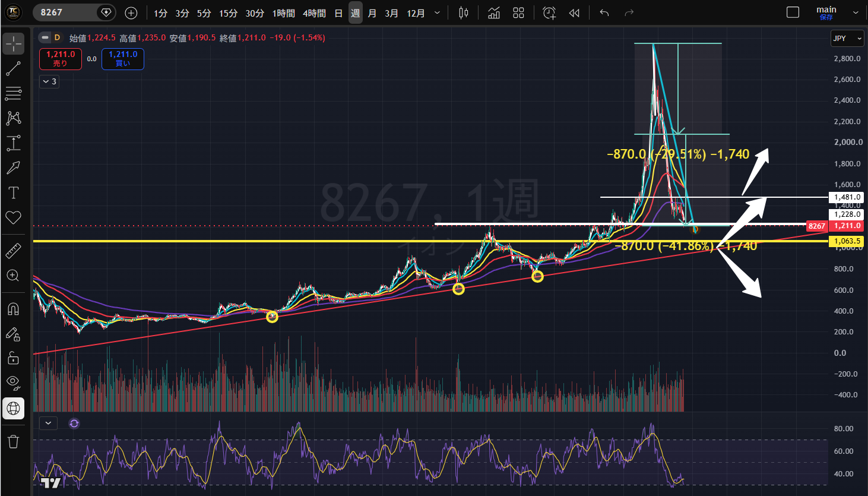Expand the main layout save dropdown

click(856, 12)
